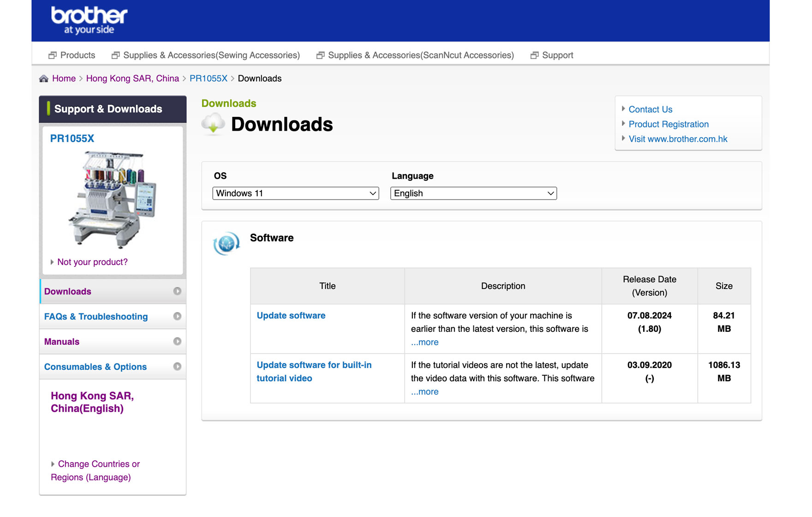
Task: Click the Description column header
Action: tap(503, 286)
